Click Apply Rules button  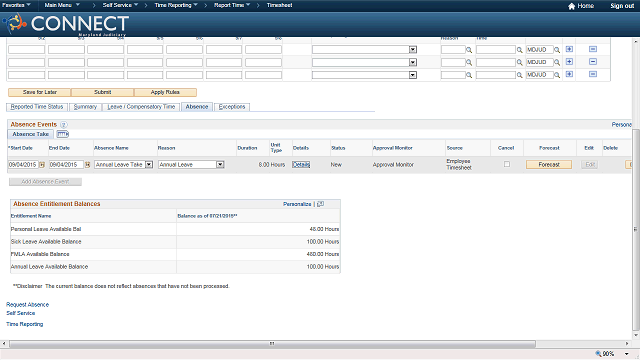165,92
